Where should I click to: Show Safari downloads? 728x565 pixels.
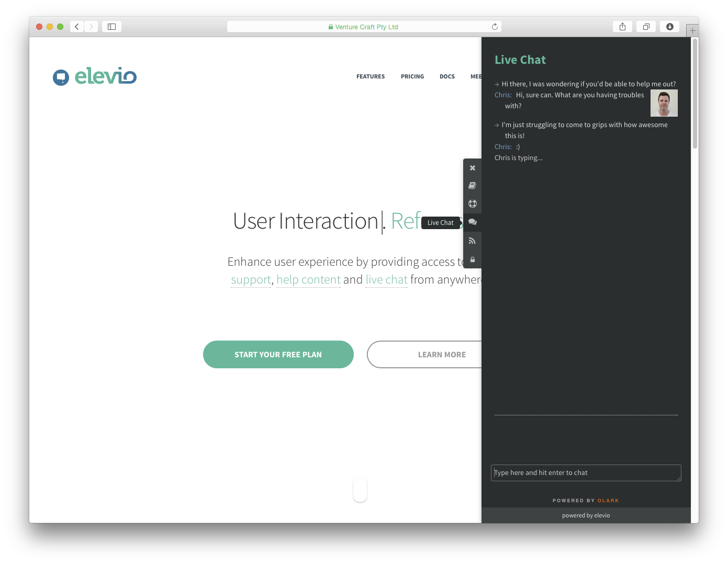[669, 27]
